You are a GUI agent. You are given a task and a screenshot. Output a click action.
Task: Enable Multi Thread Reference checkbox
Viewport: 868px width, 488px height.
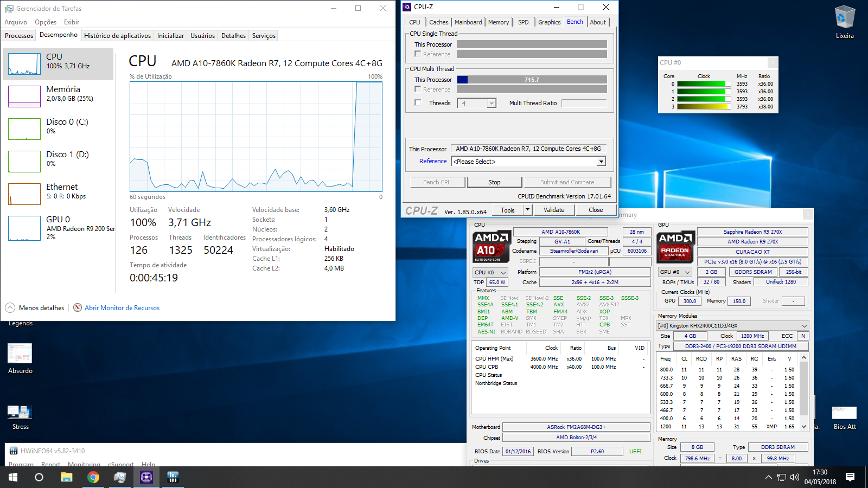tap(418, 89)
